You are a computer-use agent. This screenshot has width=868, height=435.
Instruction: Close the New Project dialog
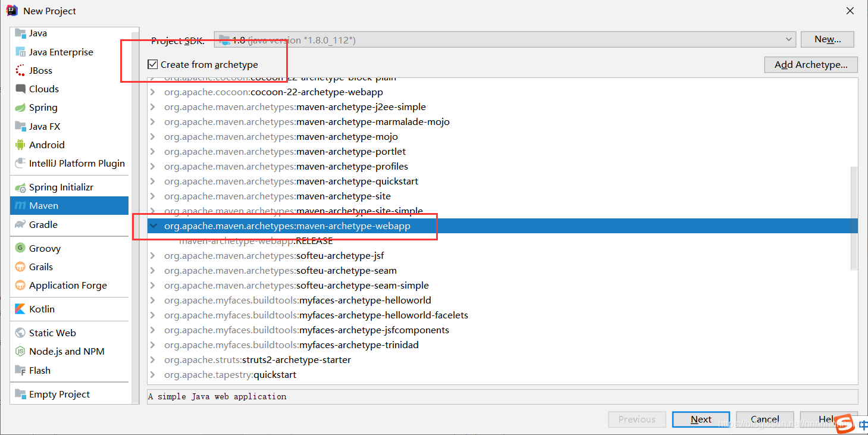point(850,11)
